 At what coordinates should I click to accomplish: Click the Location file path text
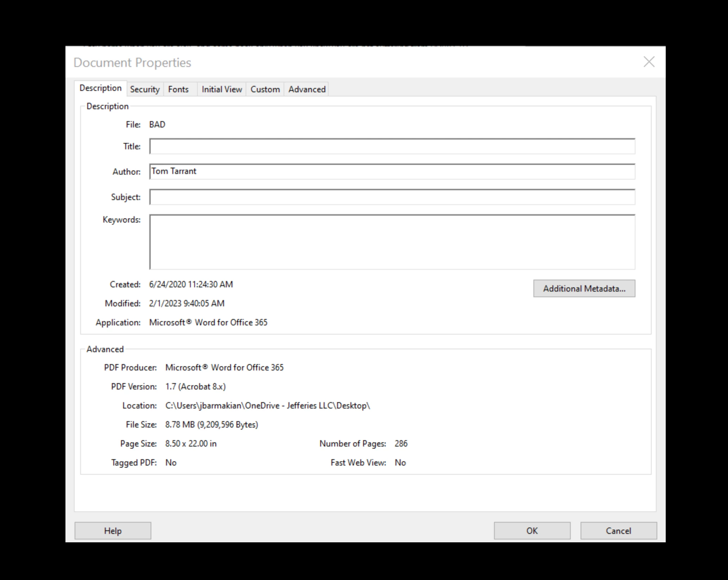coord(267,406)
